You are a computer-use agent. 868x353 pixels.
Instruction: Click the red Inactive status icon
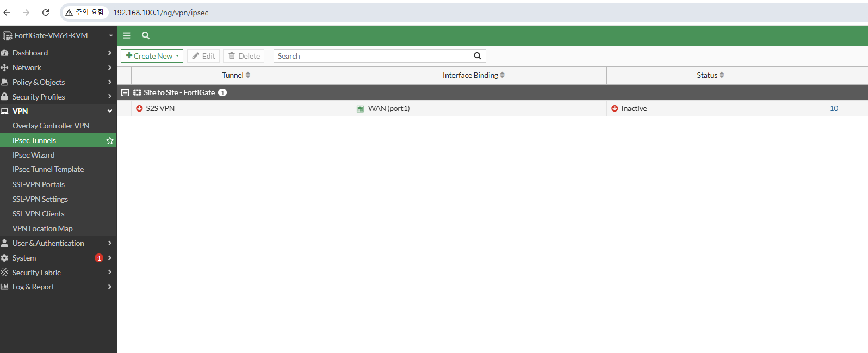tap(615, 108)
